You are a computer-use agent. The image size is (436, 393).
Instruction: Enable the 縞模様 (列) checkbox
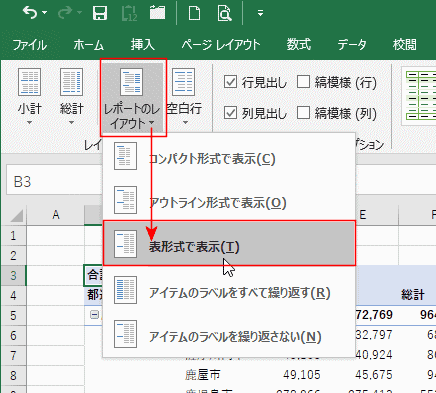(x=303, y=113)
